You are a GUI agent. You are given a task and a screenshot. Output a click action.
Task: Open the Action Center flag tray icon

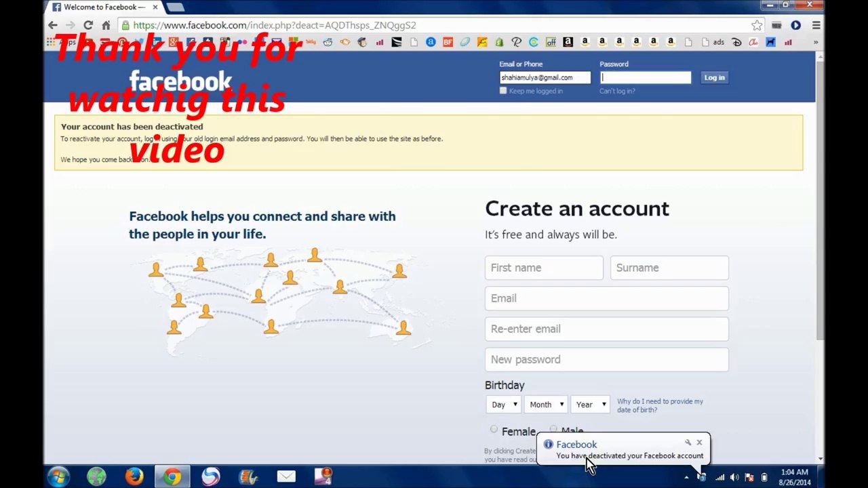pyautogui.click(x=749, y=477)
